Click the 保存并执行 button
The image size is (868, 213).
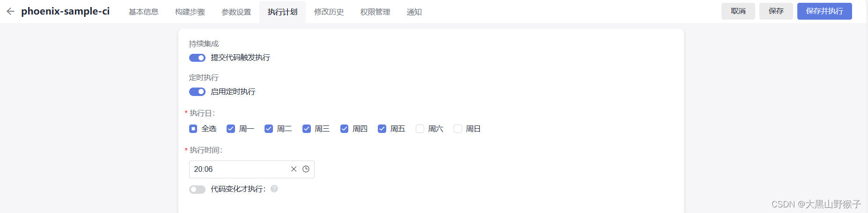click(824, 11)
